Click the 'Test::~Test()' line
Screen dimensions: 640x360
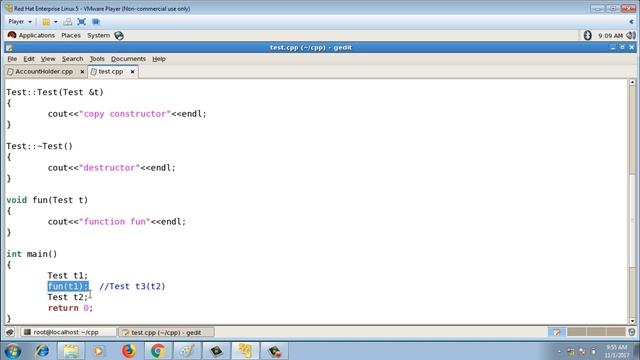click(39, 146)
